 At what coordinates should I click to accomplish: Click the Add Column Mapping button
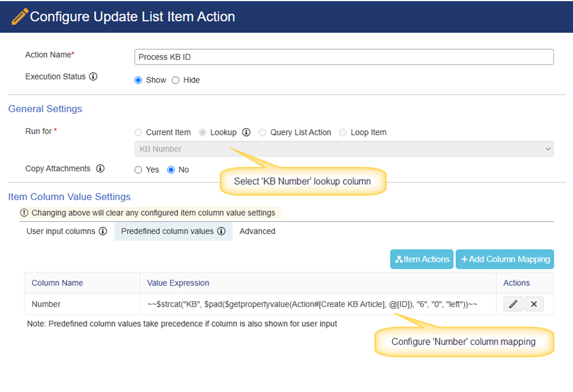tap(505, 259)
